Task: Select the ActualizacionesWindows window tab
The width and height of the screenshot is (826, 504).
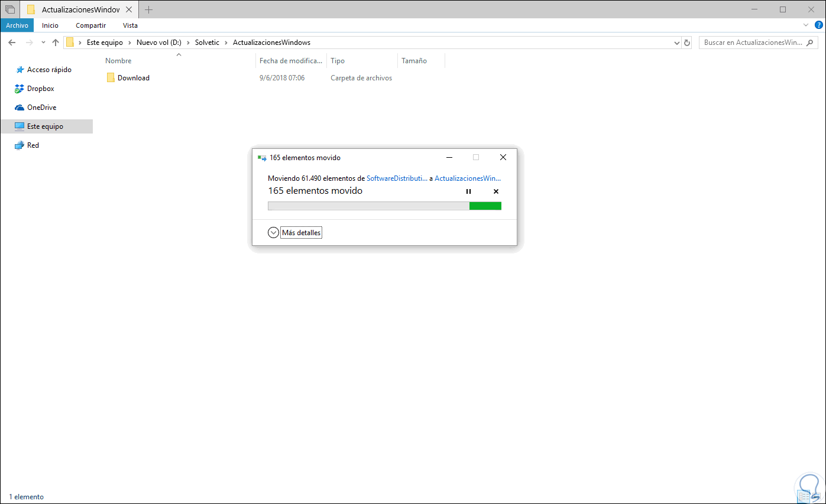Action: (79, 9)
